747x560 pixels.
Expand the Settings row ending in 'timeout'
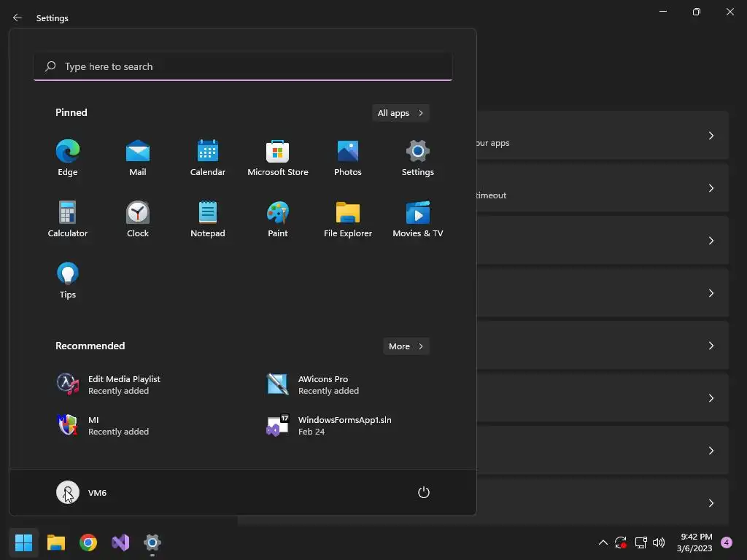click(603, 188)
